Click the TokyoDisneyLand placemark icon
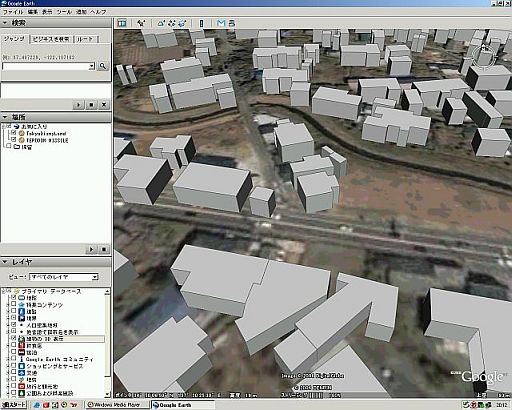Image resolution: width=512 pixels, height=410 pixels. [21, 133]
